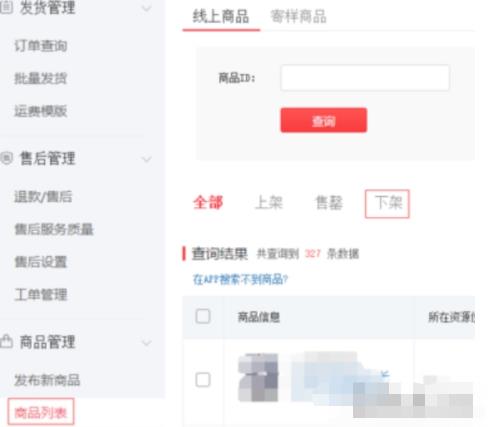Click the 商品管理 bag icon
Viewport: 488px width, 427px height.
tap(6, 341)
